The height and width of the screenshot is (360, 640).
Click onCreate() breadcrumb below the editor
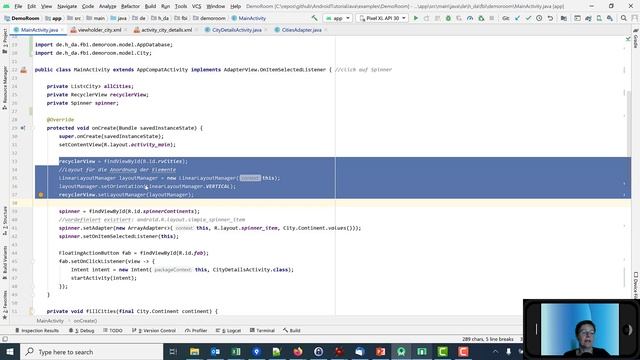(x=85, y=321)
